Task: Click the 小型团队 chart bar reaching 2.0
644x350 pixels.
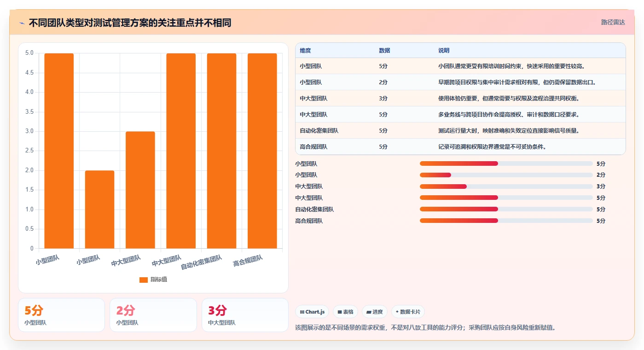Action: tap(99, 210)
